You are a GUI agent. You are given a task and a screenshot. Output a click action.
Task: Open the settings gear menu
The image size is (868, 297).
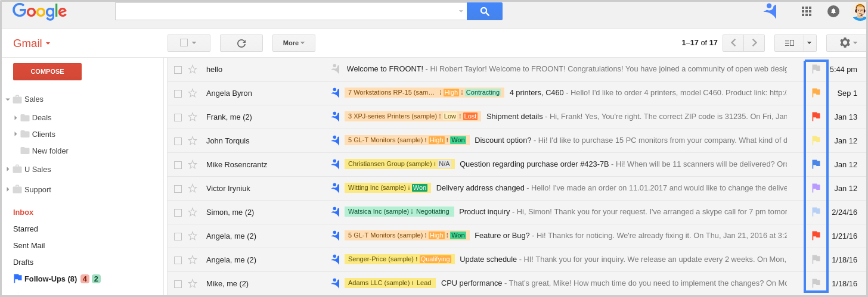847,43
